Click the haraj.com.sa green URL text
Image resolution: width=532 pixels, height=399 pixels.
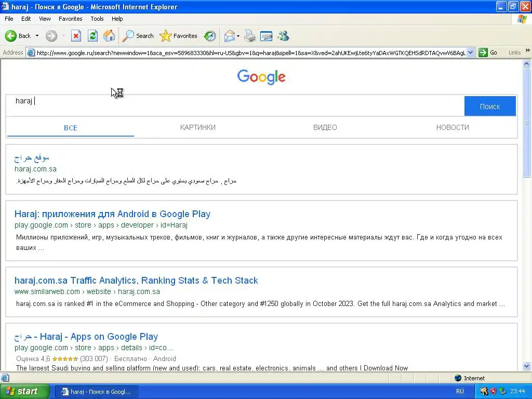35,169
